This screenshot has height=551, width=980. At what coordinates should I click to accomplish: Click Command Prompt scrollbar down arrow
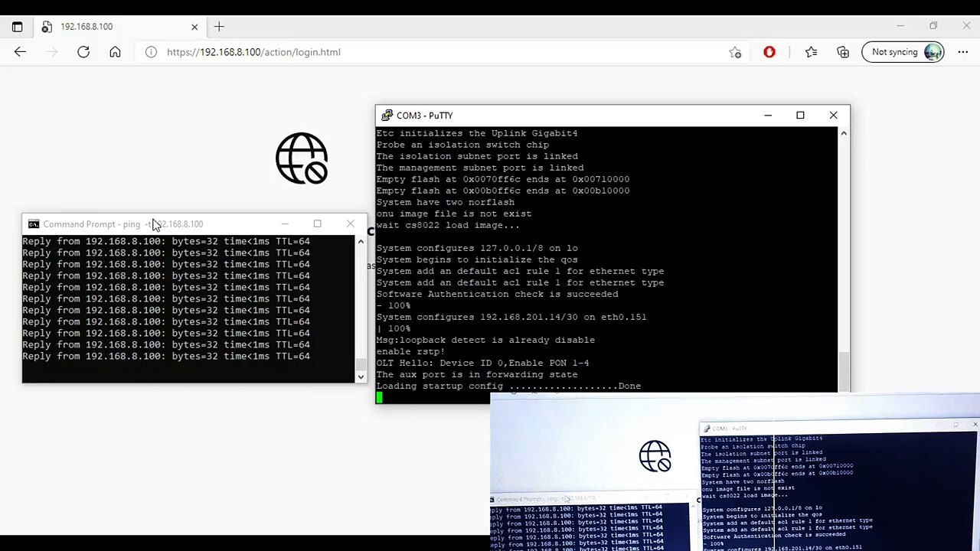click(361, 377)
